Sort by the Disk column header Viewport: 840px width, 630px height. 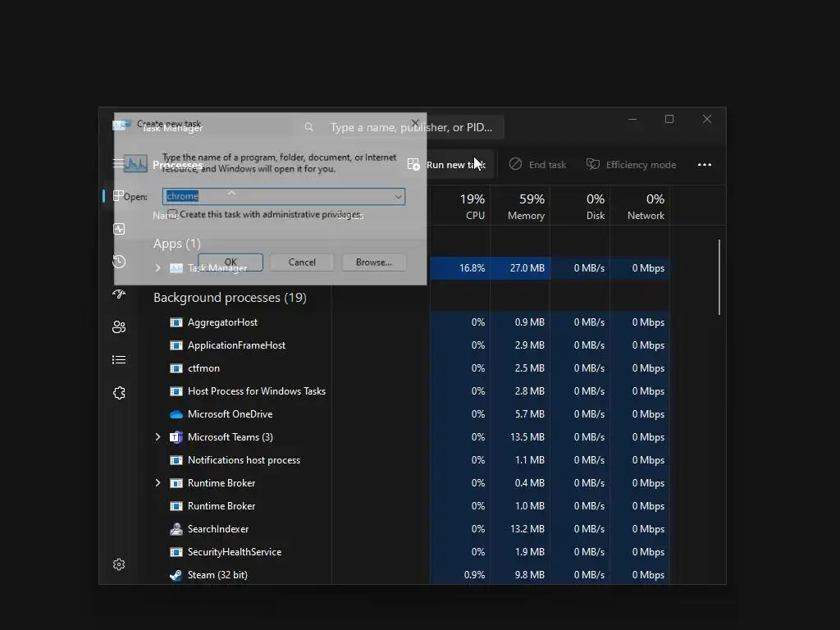coord(580,206)
